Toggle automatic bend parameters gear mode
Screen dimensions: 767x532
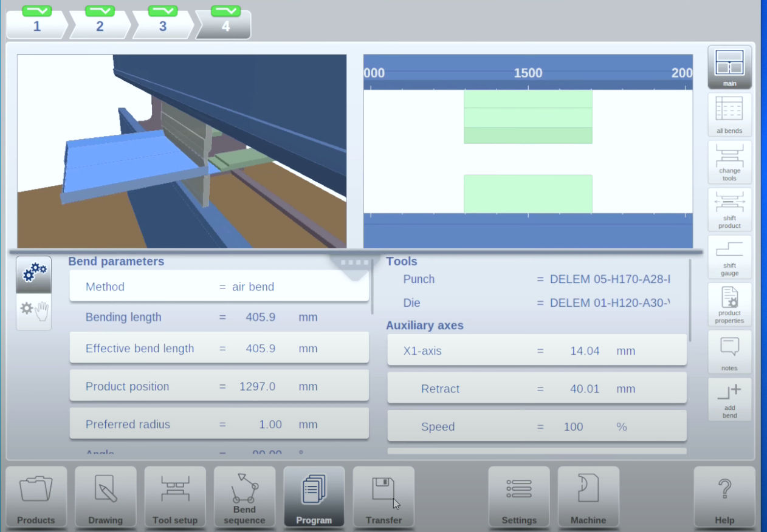tap(34, 275)
